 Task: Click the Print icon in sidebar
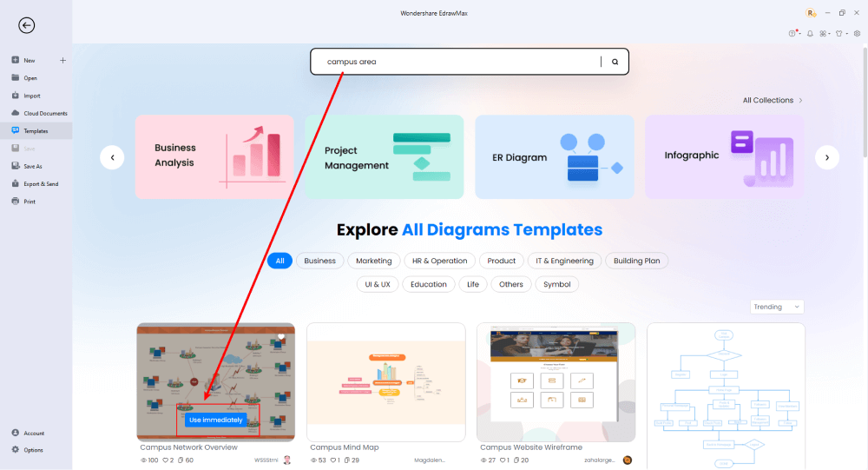click(x=16, y=202)
